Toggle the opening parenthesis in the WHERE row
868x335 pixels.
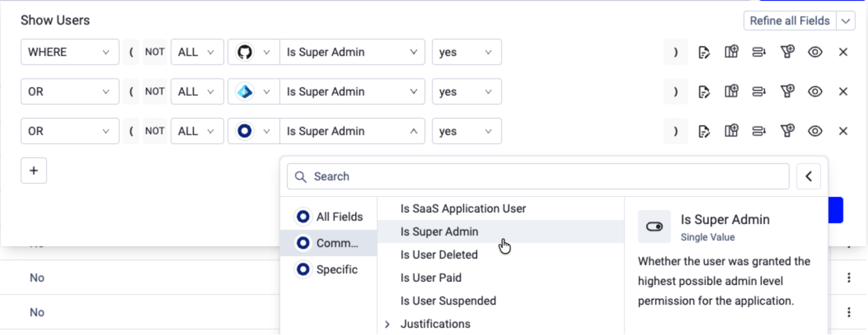(131, 52)
